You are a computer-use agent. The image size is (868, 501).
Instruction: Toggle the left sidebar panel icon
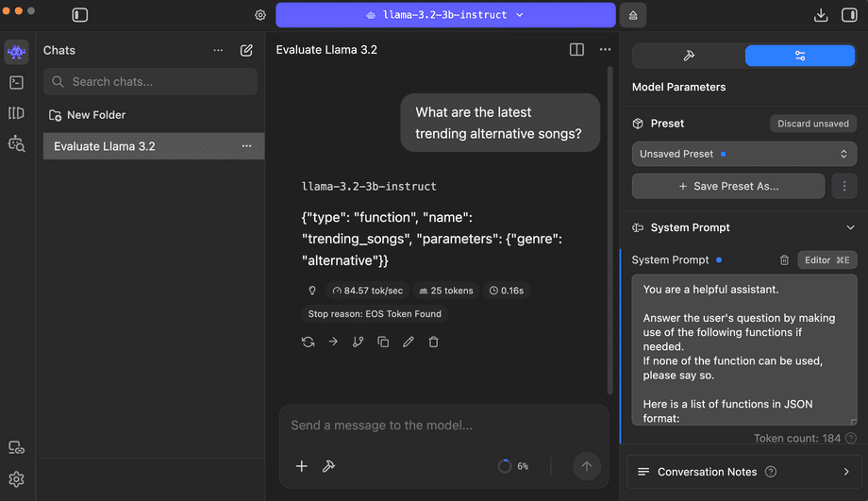click(x=79, y=15)
